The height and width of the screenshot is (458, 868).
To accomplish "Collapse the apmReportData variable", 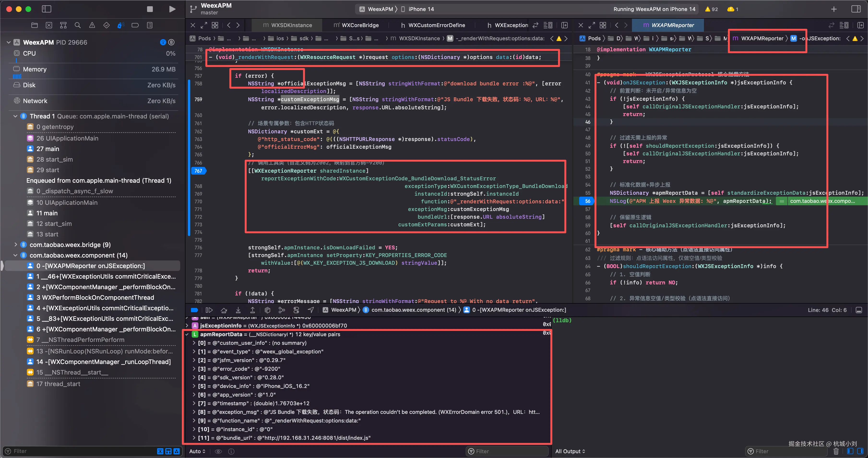I will pos(187,335).
